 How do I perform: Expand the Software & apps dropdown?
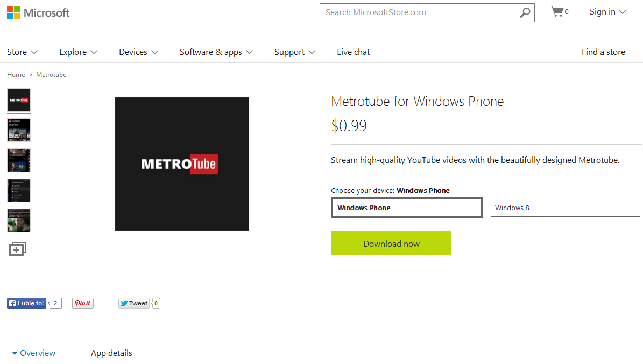[216, 52]
